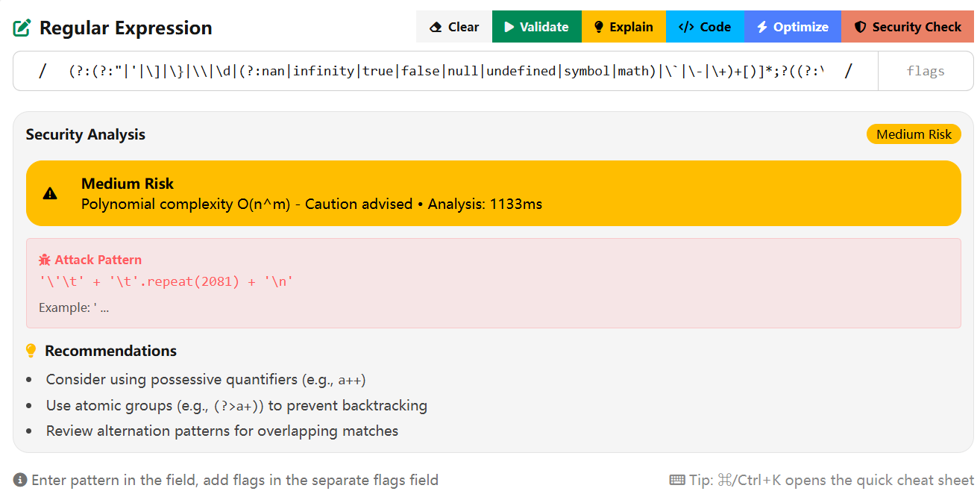This screenshot has height=497, width=980.
Task: Select the Validate action
Action: click(536, 26)
